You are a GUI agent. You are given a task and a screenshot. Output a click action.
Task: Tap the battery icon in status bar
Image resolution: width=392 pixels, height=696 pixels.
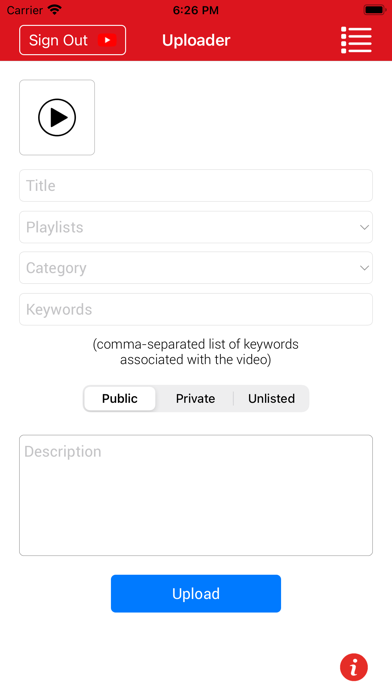pos(374,10)
